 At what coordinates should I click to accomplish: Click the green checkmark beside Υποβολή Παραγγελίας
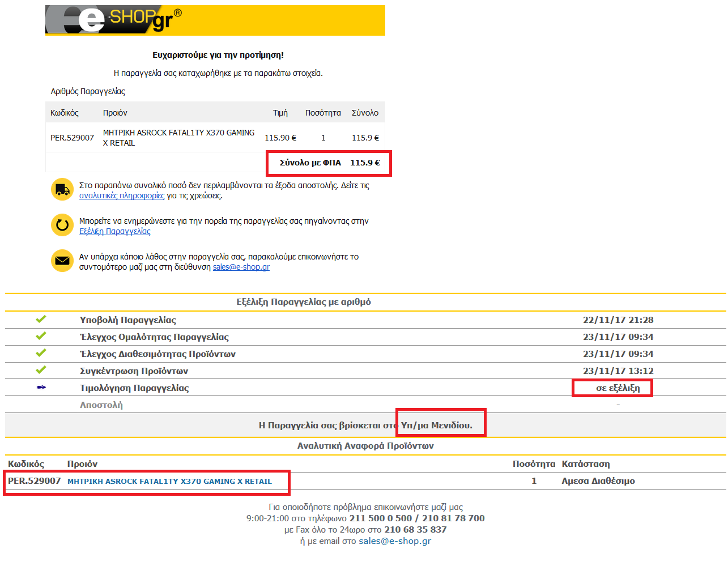pos(41,320)
